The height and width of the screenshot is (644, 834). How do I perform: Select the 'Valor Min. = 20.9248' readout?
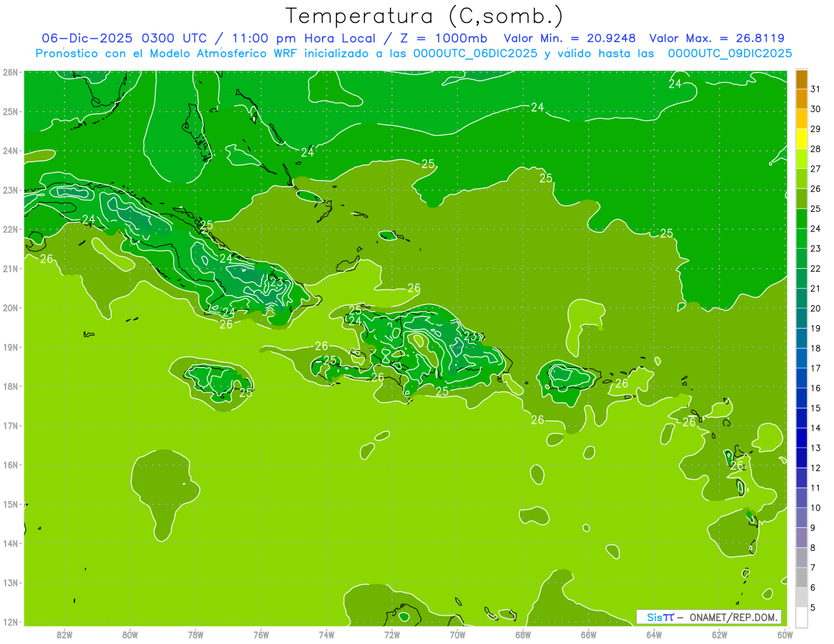569,38
